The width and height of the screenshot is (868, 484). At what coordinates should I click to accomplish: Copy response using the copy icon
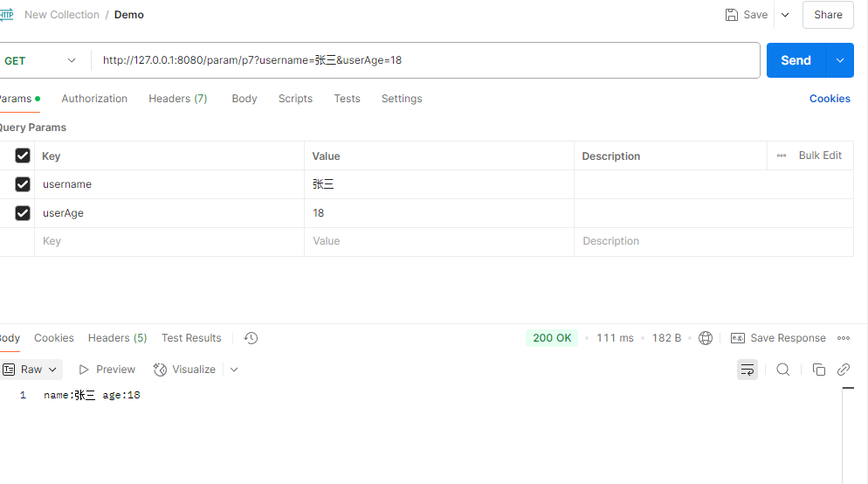pyautogui.click(x=818, y=370)
